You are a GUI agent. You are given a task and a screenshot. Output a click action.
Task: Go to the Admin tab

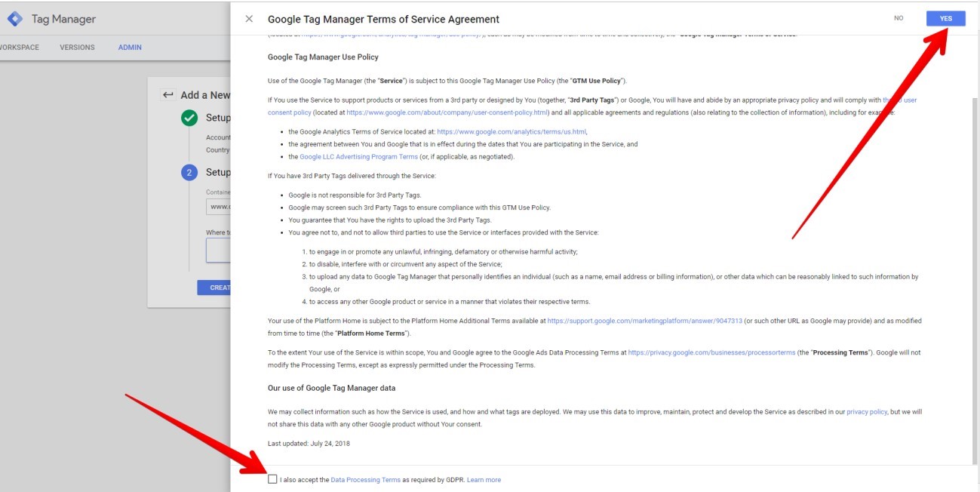(130, 48)
